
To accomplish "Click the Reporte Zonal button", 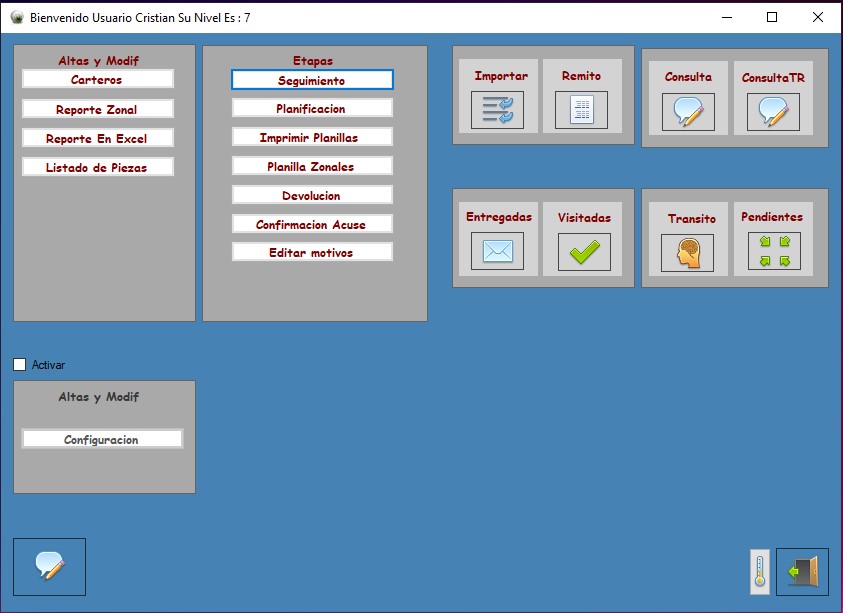I will pyautogui.click(x=98, y=109).
